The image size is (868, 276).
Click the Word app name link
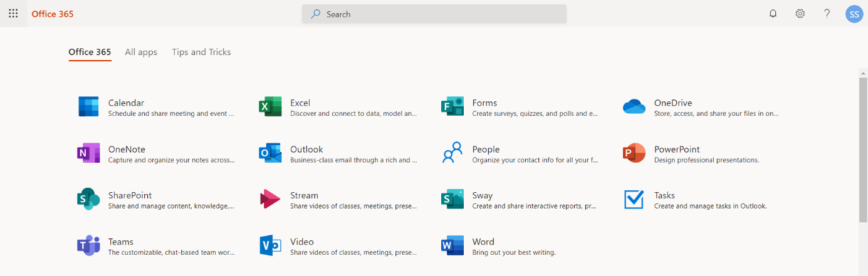pyautogui.click(x=483, y=242)
